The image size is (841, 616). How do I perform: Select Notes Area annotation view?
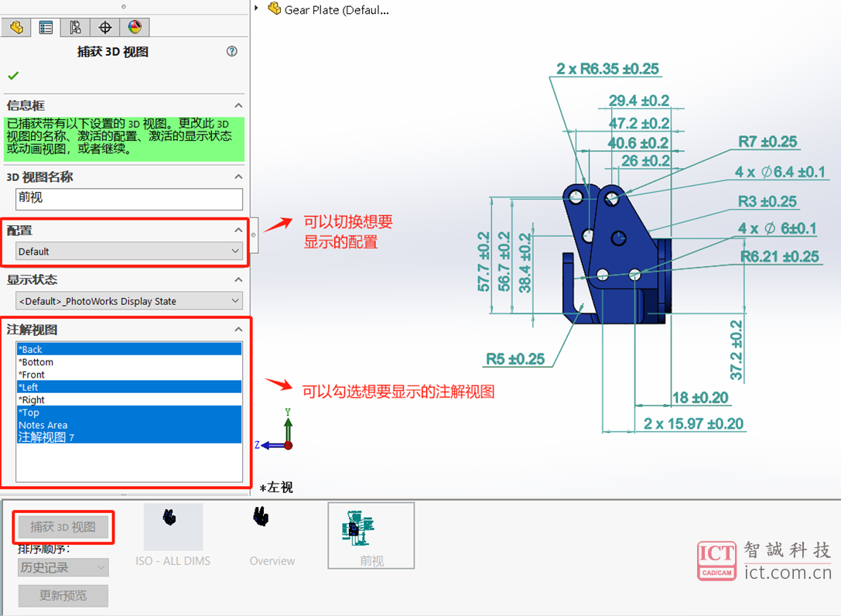point(129,425)
